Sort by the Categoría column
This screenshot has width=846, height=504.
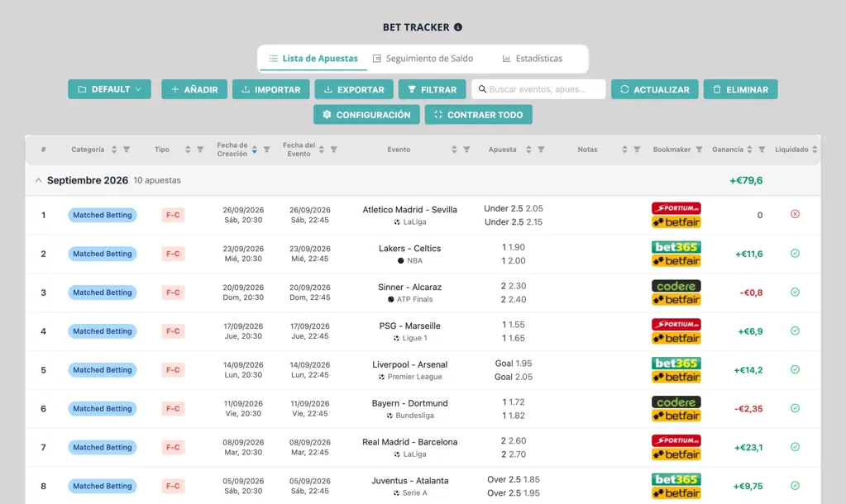click(114, 150)
